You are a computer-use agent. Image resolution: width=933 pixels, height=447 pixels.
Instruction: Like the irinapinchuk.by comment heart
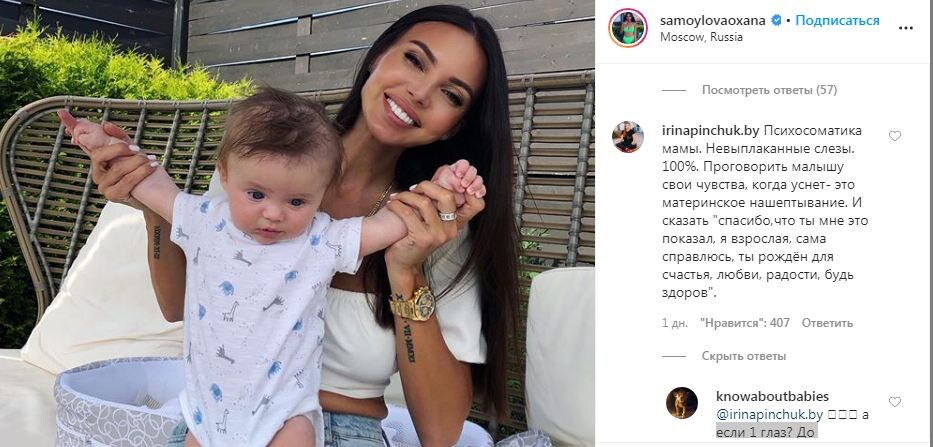[x=894, y=136]
